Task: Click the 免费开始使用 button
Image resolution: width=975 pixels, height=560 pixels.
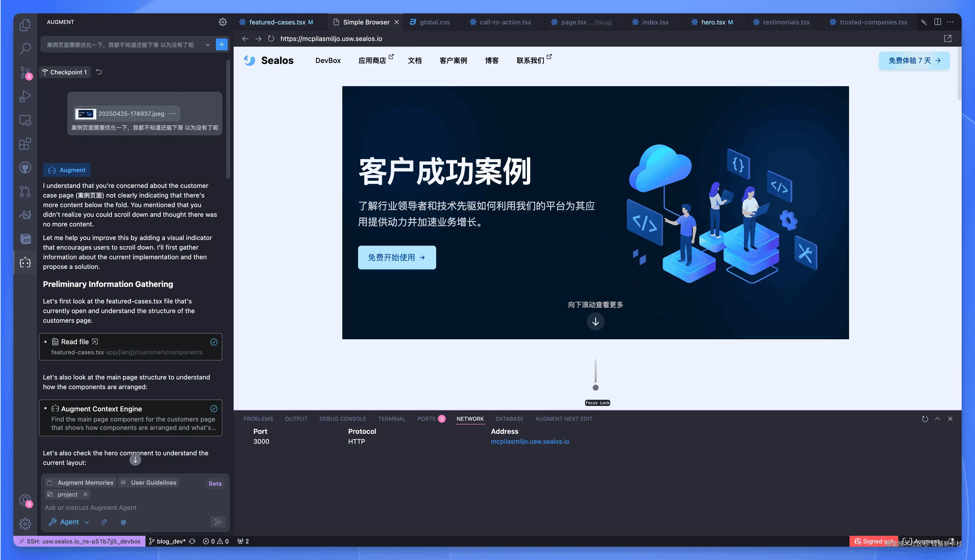Action: click(x=397, y=257)
